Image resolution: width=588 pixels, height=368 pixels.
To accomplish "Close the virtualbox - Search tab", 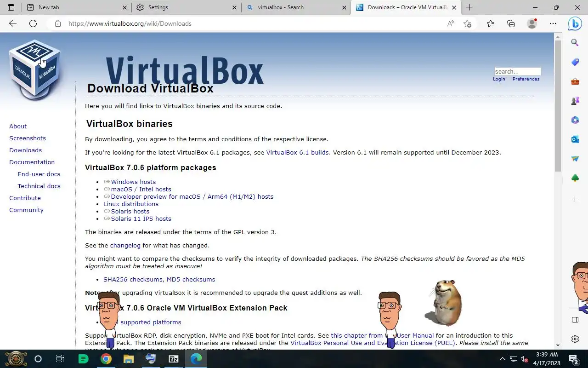I will 345,7.
